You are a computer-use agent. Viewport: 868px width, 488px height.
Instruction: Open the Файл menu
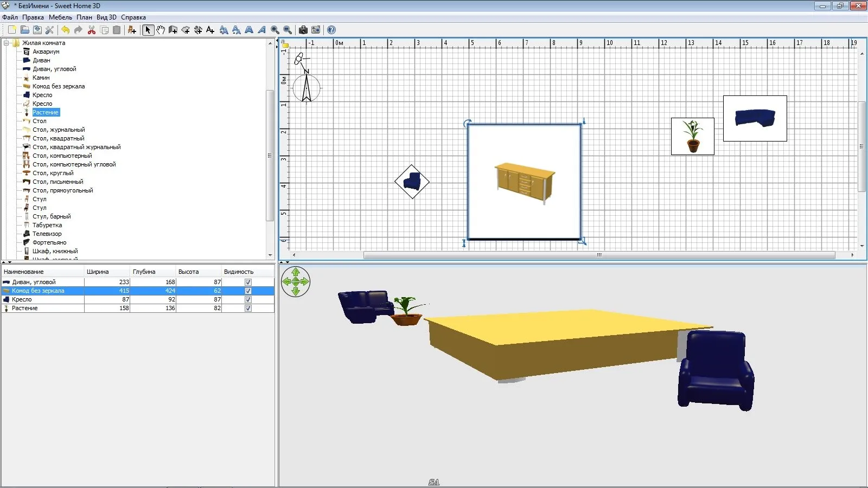10,17
